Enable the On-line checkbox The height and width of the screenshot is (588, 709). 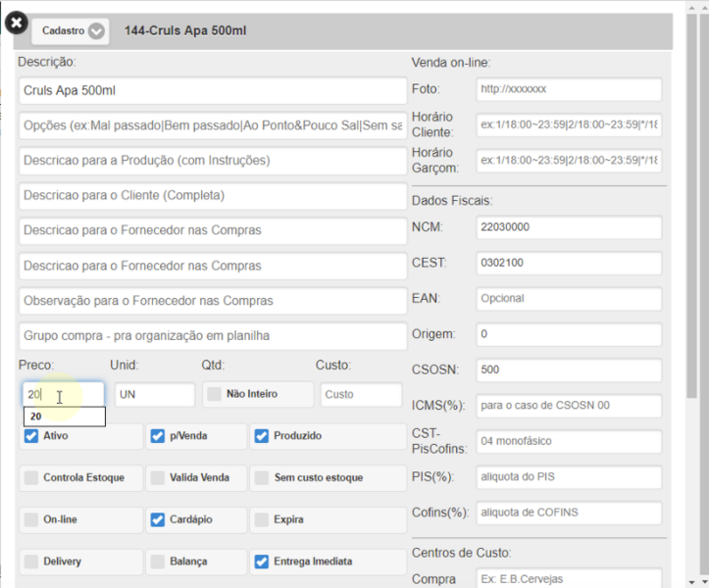point(31,519)
